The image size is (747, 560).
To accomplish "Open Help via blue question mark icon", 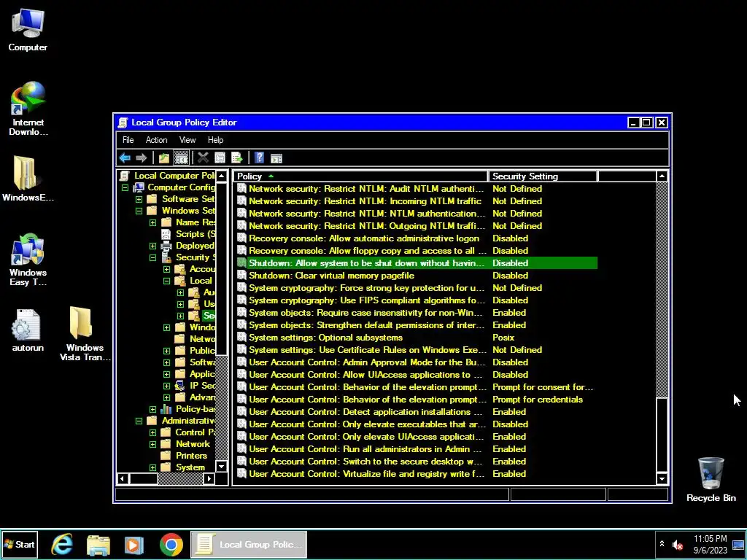I will pos(259,157).
